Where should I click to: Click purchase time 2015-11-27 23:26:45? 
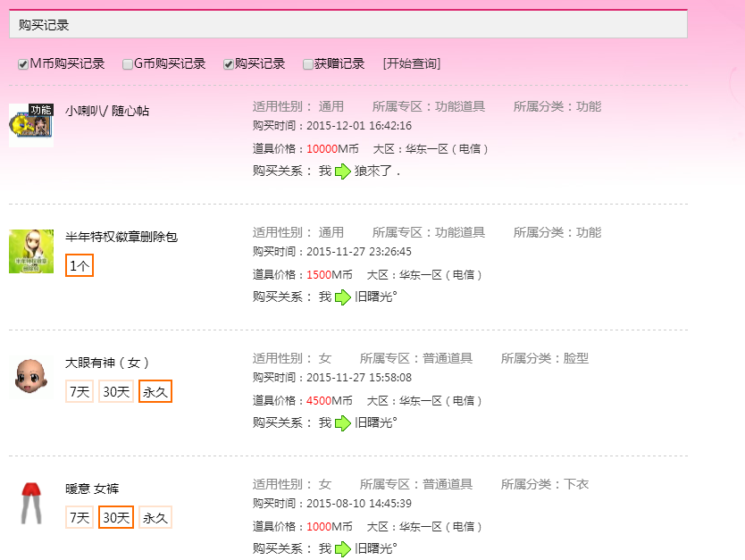click(359, 252)
